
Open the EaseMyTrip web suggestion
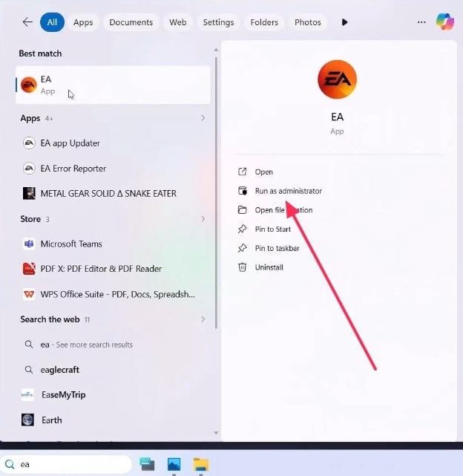[x=113, y=394]
